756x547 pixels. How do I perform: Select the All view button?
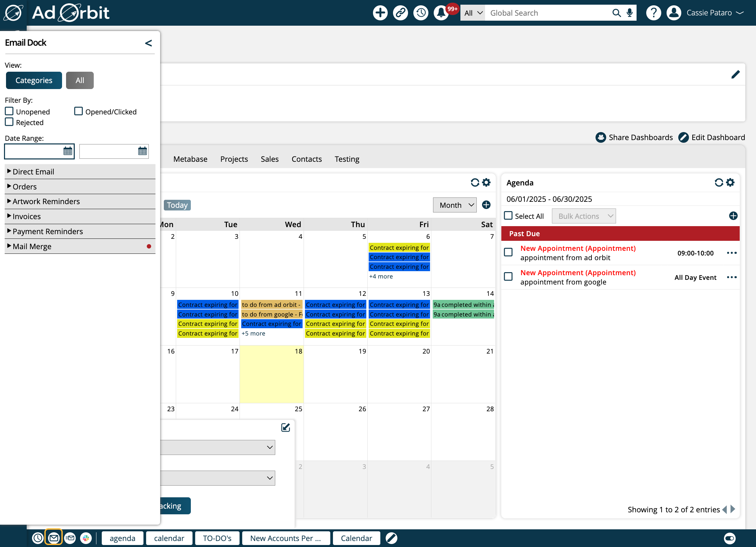click(80, 80)
